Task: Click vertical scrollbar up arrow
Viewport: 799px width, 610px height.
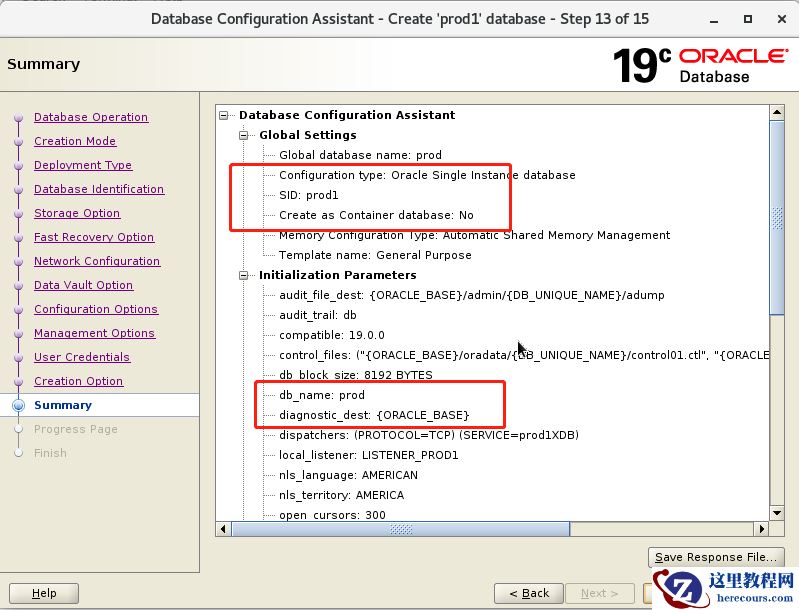Action: (777, 112)
